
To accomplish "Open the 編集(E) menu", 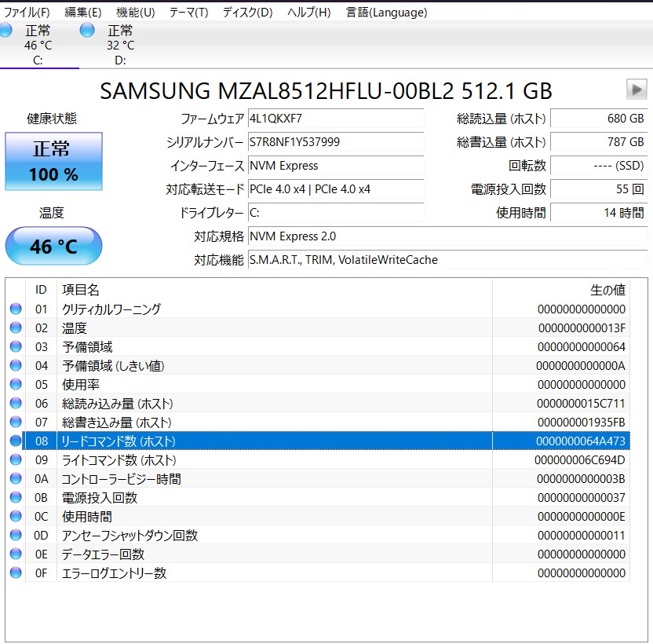I will pyautogui.click(x=83, y=13).
